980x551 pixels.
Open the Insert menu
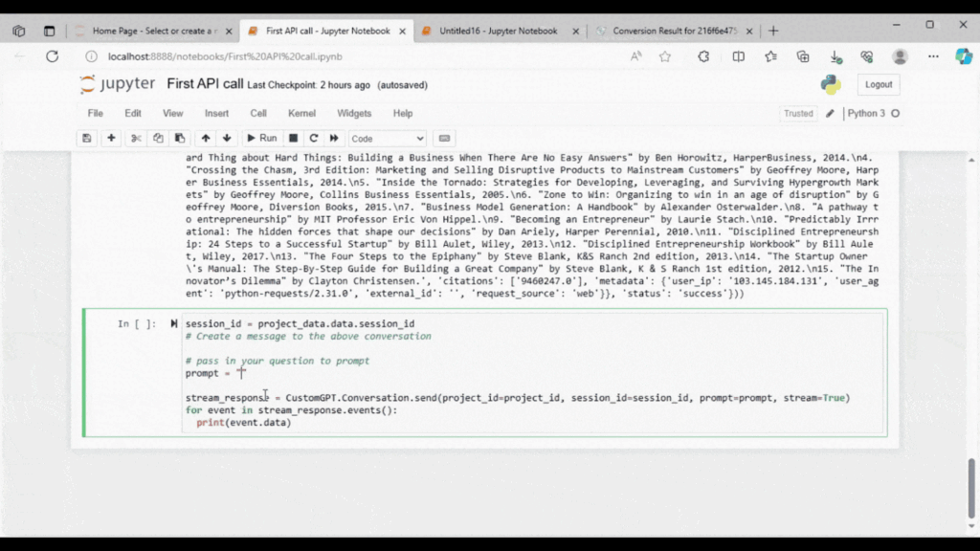(x=216, y=113)
